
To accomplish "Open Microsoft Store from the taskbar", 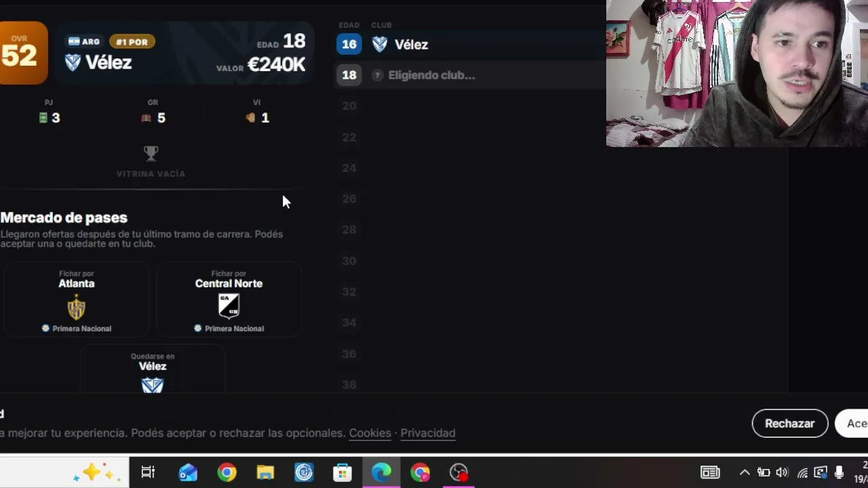I will coord(342,472).
